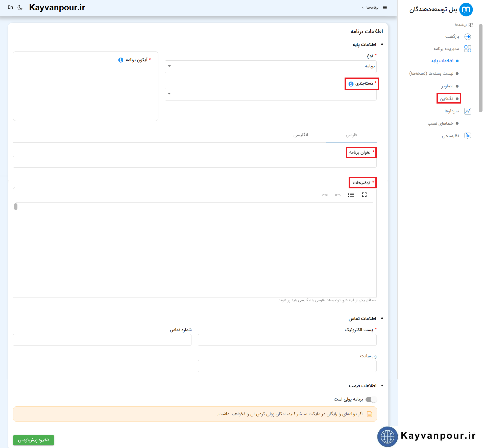Click the undo editor icon
The height and width of the screenshot is (448, 483).
click(x=338, y=195)
